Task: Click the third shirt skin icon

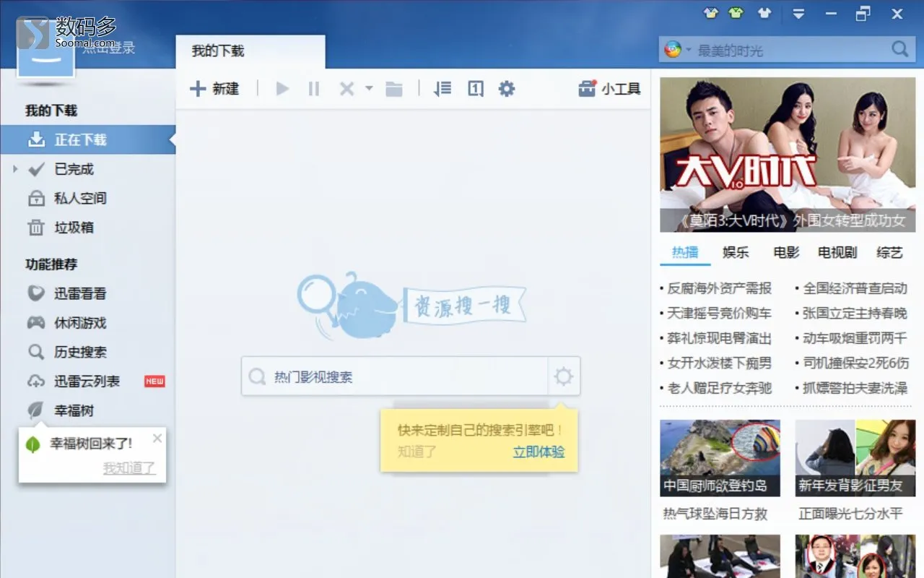Action: pyautogui.click(x=764, y=13)
